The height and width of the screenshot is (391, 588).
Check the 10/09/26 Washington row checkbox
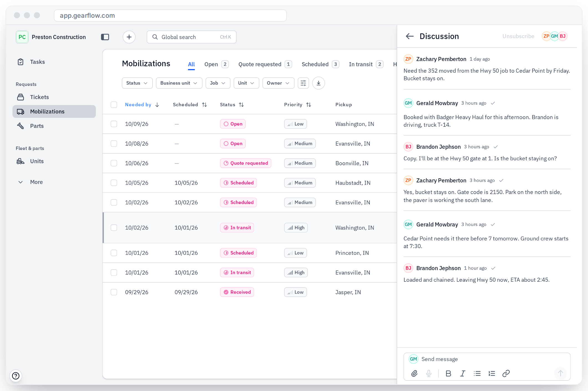click(x=114, y=124)
